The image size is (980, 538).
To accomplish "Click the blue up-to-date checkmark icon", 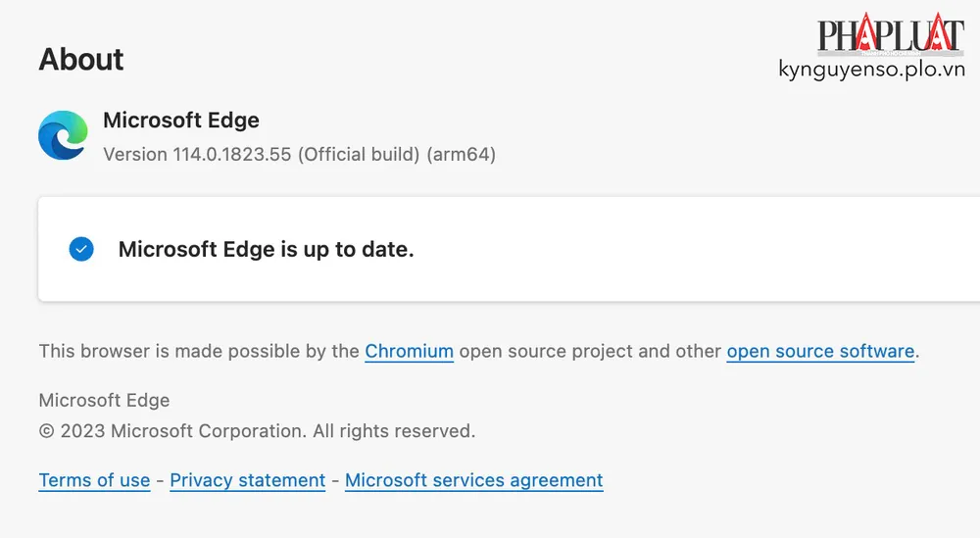I will (81, 249).
